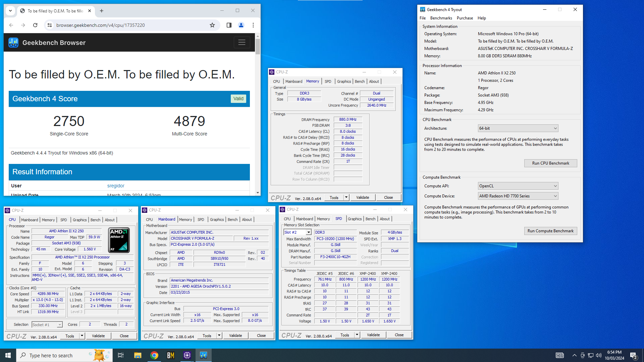Click the Chrome address bar URL

point(101,25)
